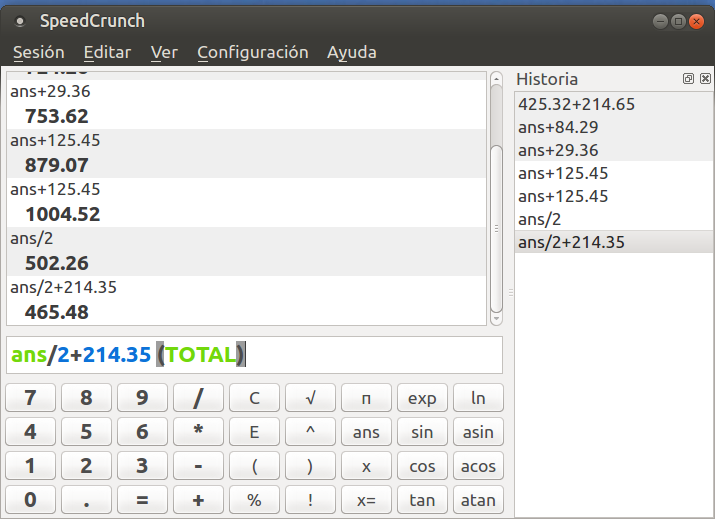Click the percent (%) button
This screenshot has height=519, width=715.
(254, 500)
